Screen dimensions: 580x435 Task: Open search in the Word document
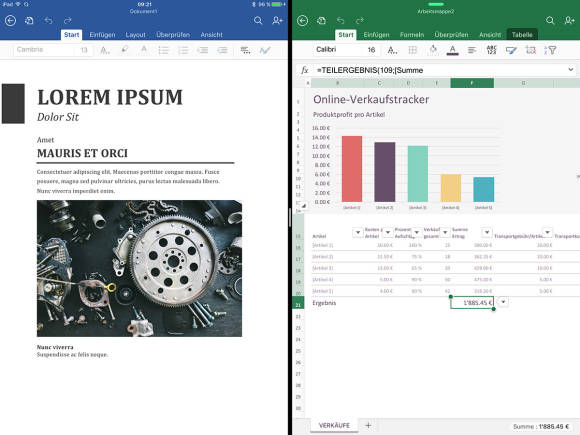click(x=258, y=20)
